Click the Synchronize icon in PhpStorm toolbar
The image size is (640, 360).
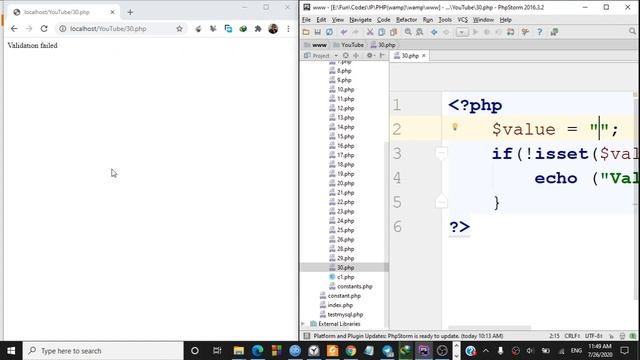(x=329, y=32)
